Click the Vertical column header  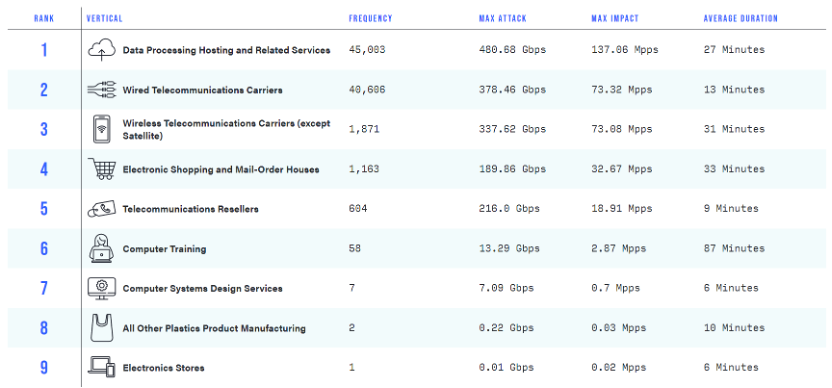coord(105,18)
